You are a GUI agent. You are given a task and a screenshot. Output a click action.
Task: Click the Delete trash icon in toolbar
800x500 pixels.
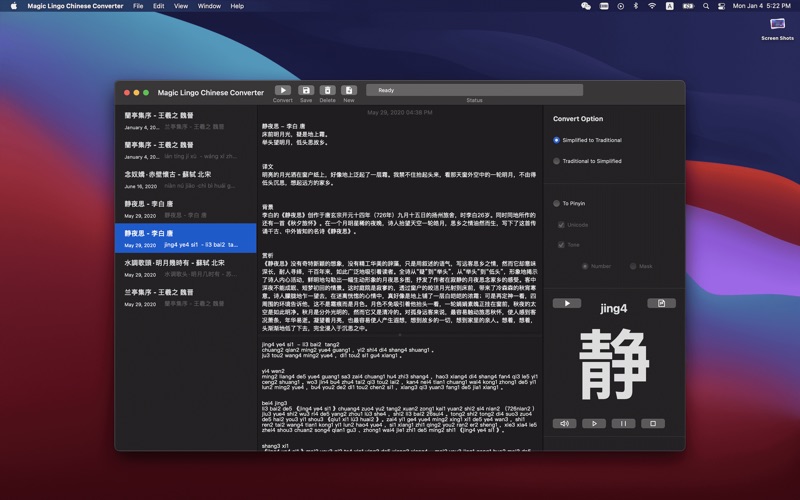(x=327, y=90)
